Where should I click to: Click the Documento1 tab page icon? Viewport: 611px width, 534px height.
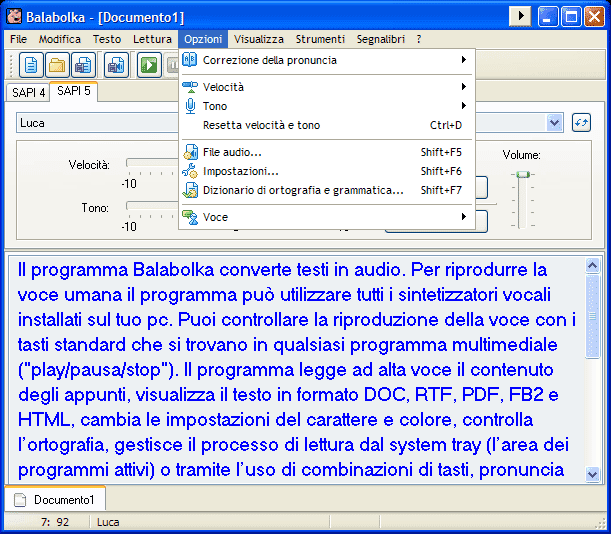click(x=20, y=500)
